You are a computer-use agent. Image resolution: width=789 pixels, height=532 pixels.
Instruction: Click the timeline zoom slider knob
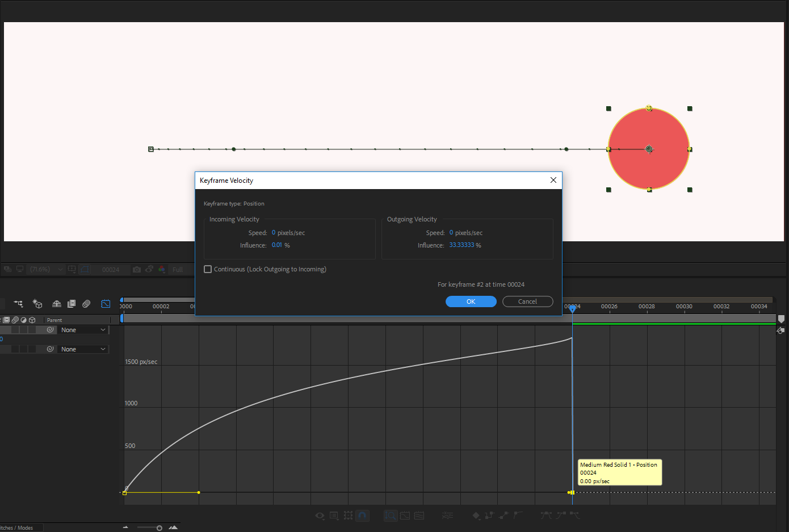pyautogui.click(x=159, y=528)
